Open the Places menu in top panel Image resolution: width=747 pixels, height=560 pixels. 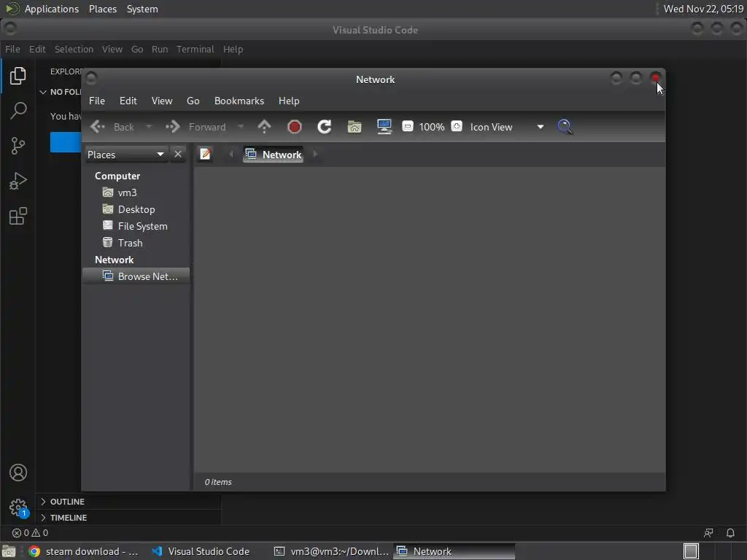[x=102, y=9]
